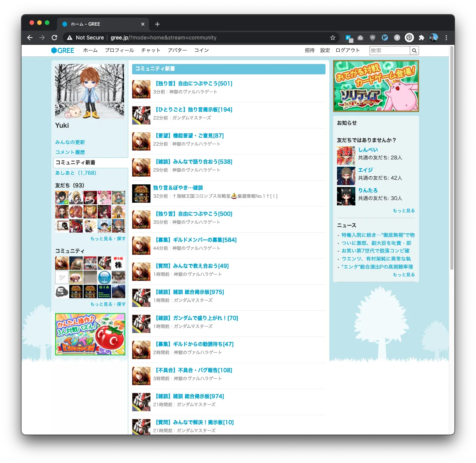476x463 pixels.
Task: Go back with browser back arrow
Action: coord(30,38)
